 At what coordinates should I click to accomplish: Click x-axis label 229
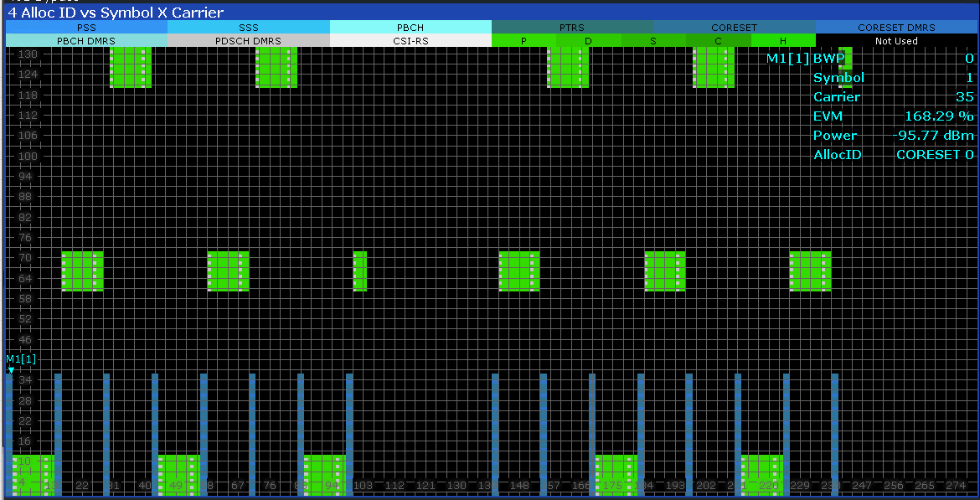coord(802,487)
